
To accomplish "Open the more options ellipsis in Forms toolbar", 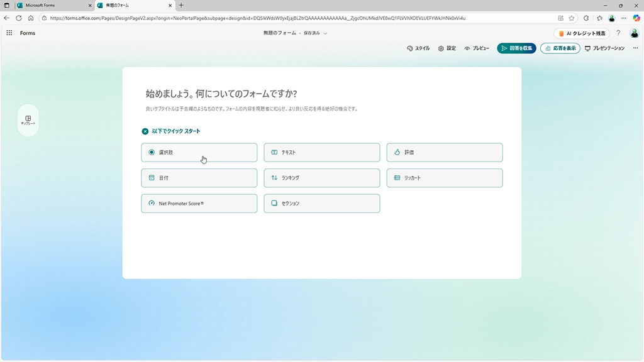I will pos(635,48).
